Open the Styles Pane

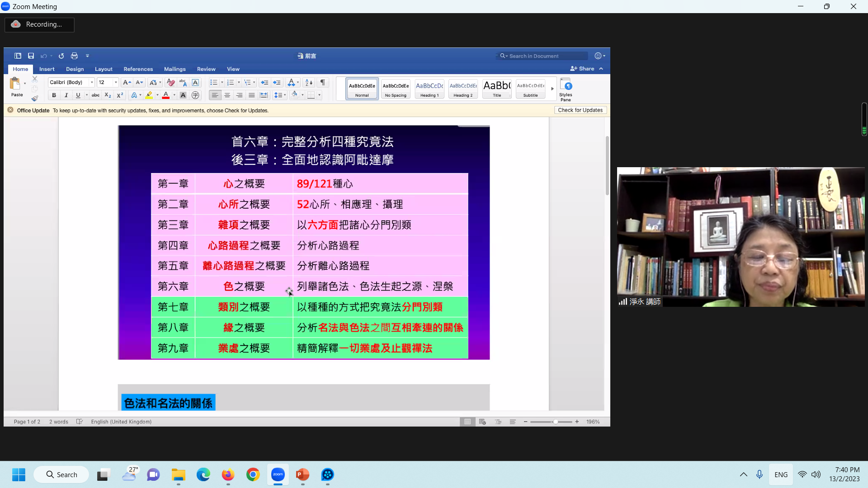click(x=566, y=89)
